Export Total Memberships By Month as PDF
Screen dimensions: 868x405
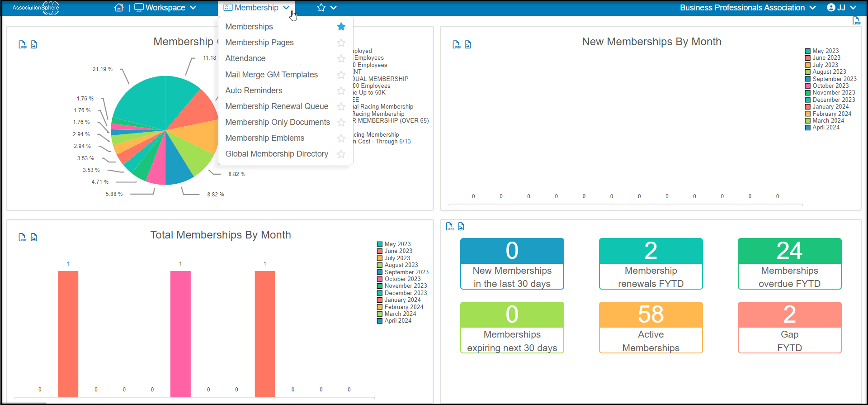(x=23, y=238)
